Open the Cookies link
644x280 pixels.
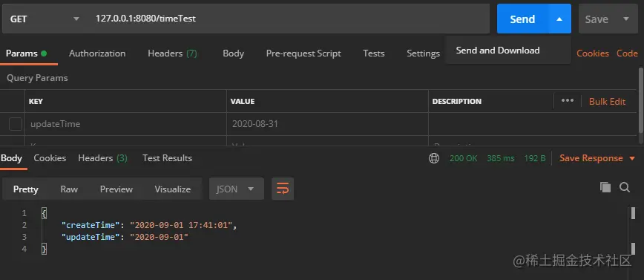click(593, 53)
